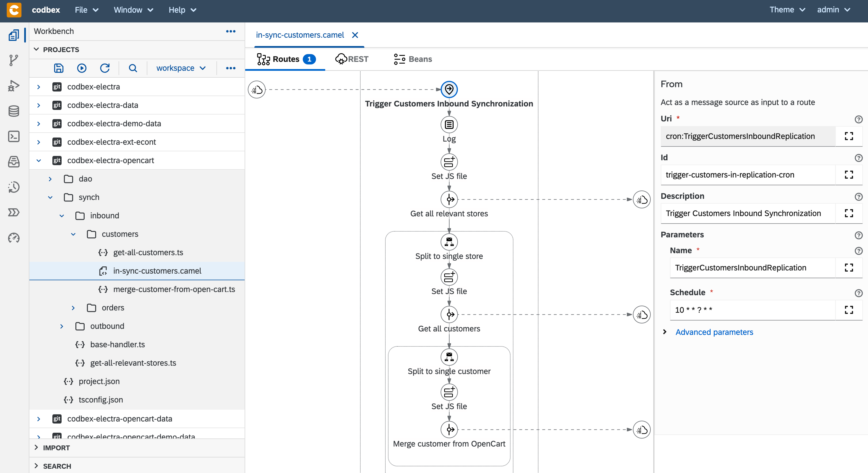Switch to the REST tab
This screenshot has height=473, width=868.
pos(351,59)
